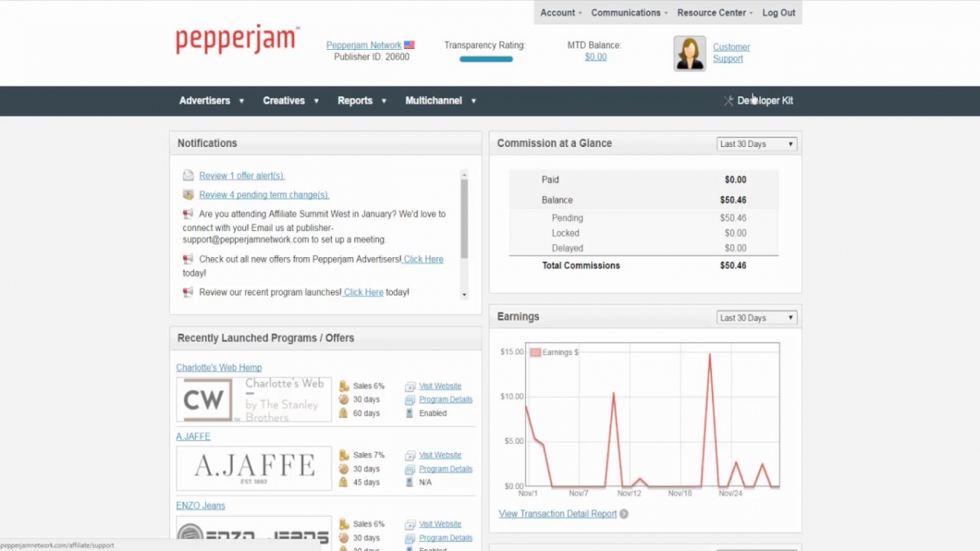Toggle the Earnings $ legend on the chart
This screenshot has width=980, height=551.
[555, 352]
